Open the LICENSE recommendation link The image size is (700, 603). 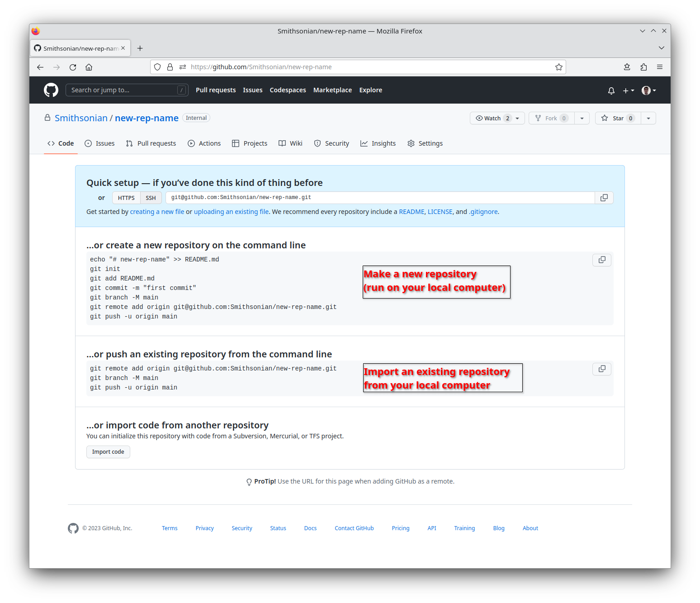point(440,212)
